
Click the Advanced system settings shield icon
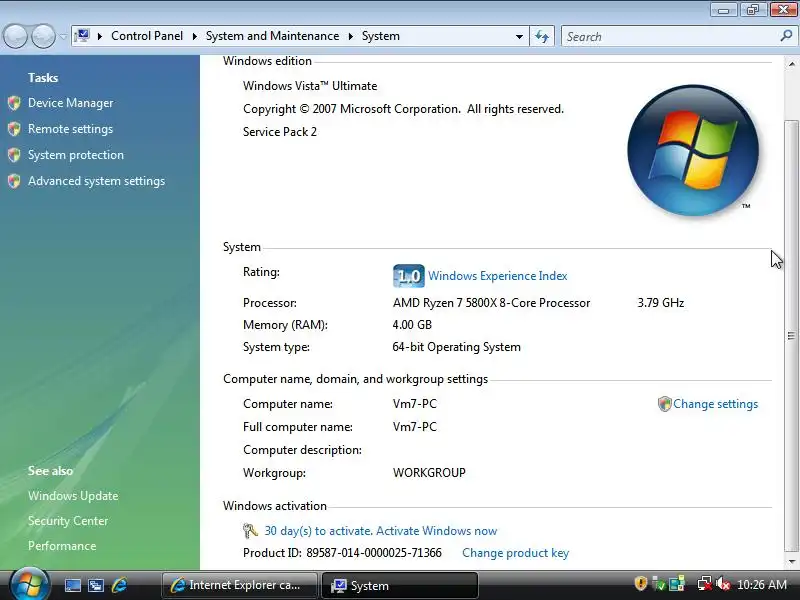(x=14, y=181)
